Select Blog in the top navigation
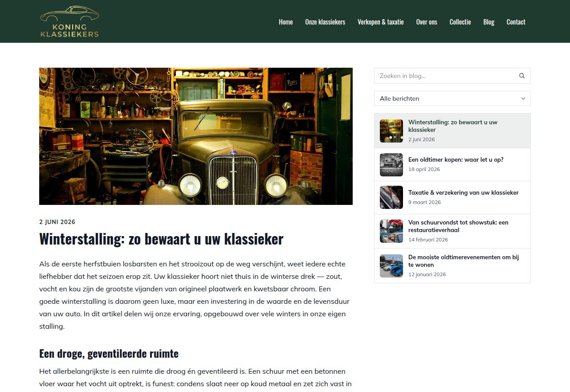This screenshot has width=570, height=392. 489,22
